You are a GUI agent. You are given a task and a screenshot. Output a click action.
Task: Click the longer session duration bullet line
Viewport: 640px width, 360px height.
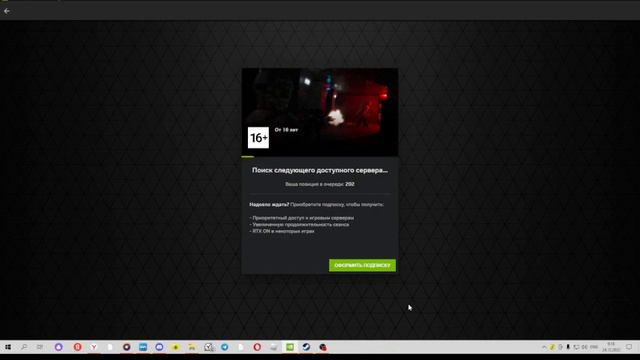click(299, 224)
